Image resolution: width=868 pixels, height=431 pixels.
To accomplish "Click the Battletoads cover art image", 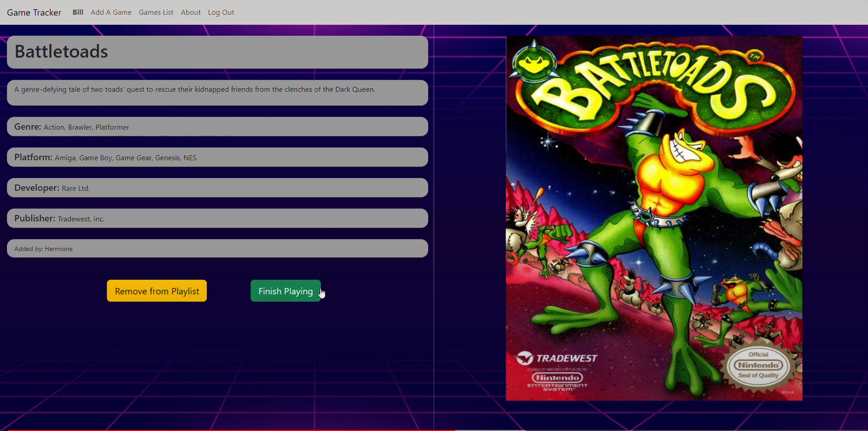I will (654, 218).
